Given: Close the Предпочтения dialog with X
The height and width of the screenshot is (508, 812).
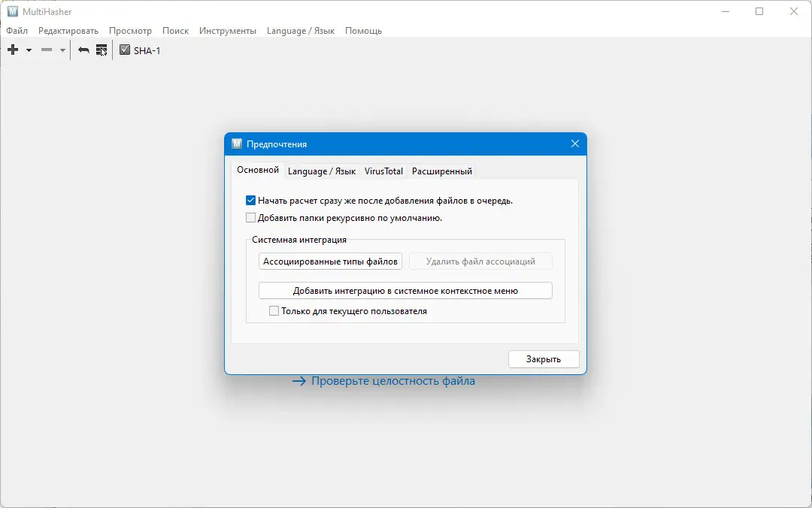Looking at the screenshot, I should 575,144.
